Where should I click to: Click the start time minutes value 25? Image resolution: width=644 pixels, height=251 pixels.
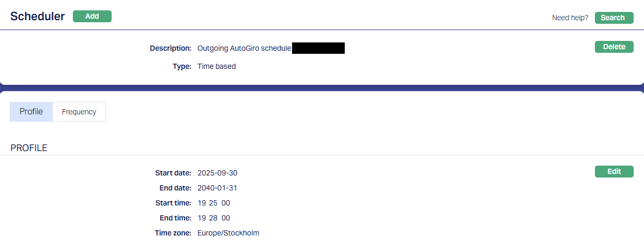(x=213, y=203)
